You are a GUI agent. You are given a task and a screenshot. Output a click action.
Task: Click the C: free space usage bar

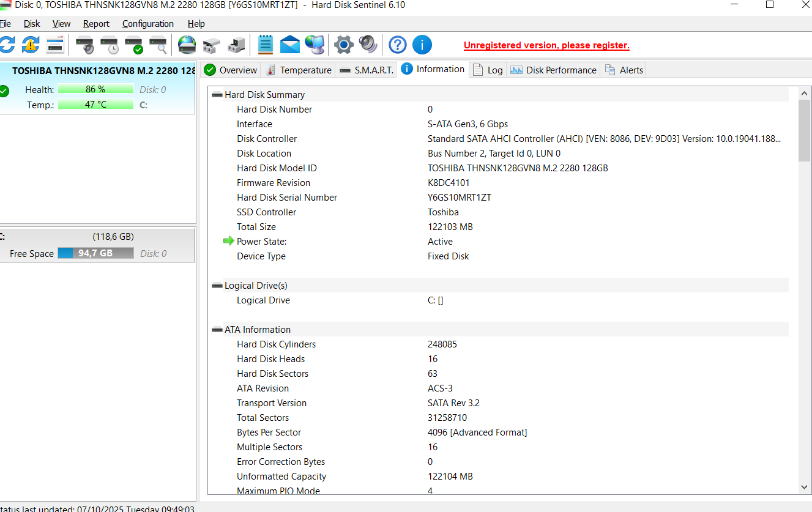click(x=95, y=253)
